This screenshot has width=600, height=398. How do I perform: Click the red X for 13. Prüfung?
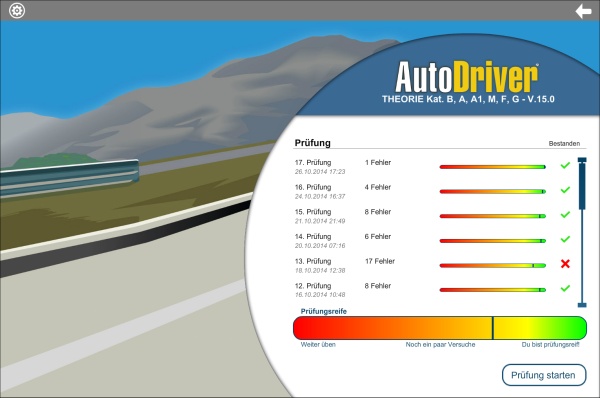click(x=565, y=264)
